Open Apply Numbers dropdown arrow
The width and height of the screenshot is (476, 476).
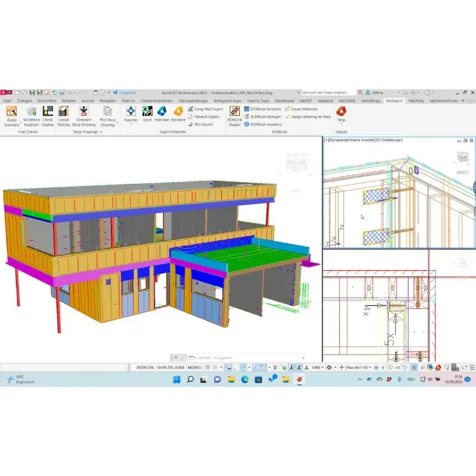21,123
